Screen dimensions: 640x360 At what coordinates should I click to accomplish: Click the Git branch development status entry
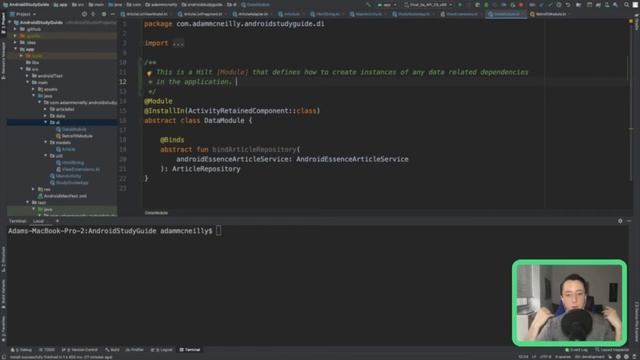[589, 357]
